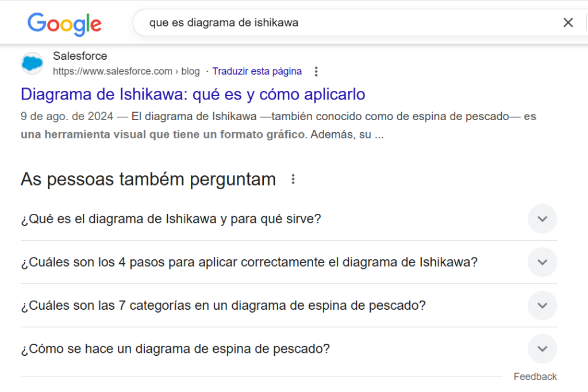Expand question about para qué sirve
The width and height of the screenshot is (588, 392).
(542, 218)
